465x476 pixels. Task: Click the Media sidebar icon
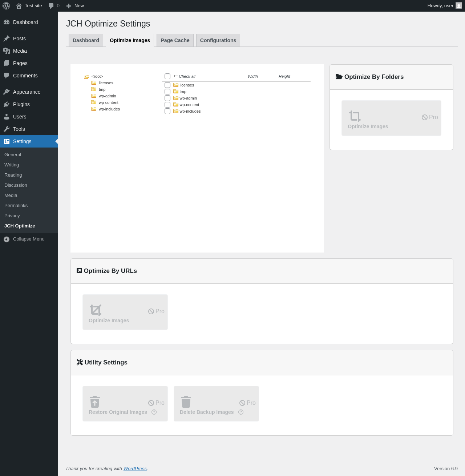pos(7,51)
